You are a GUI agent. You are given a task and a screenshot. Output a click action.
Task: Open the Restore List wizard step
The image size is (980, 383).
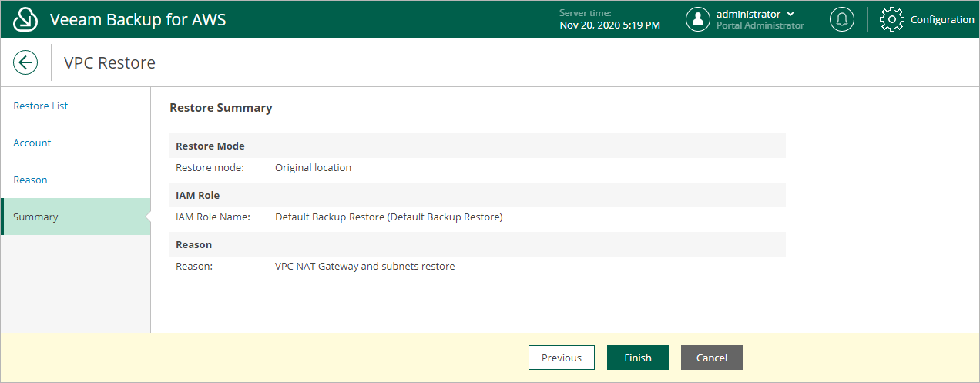pyautogui.click(x=41, y=106)
